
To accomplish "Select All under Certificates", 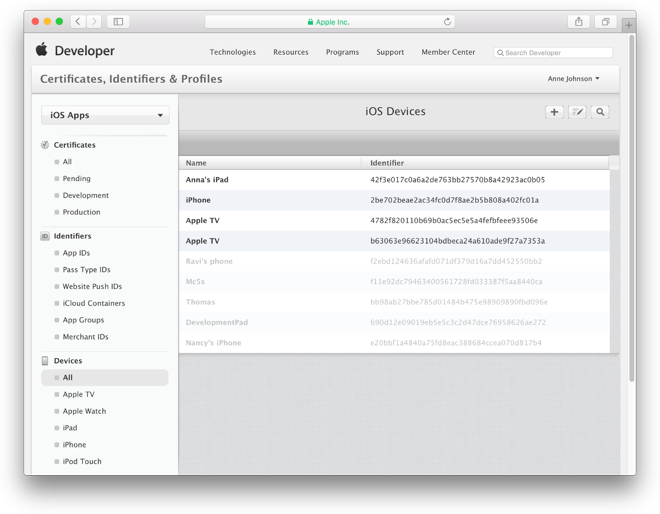I will coord(67,162).
